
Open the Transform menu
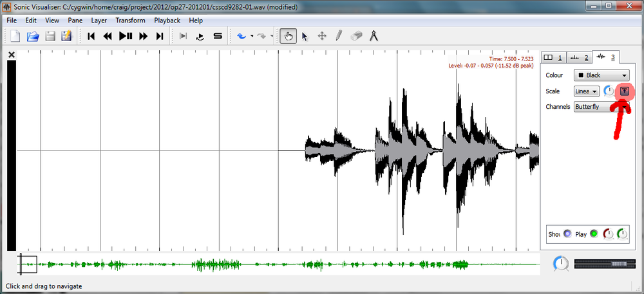coord(130,21)
